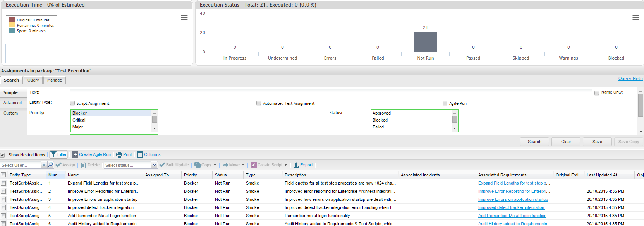Select the Advanced search side tab
This screenshot has width=644, height=226.
[x=13, y=103]
